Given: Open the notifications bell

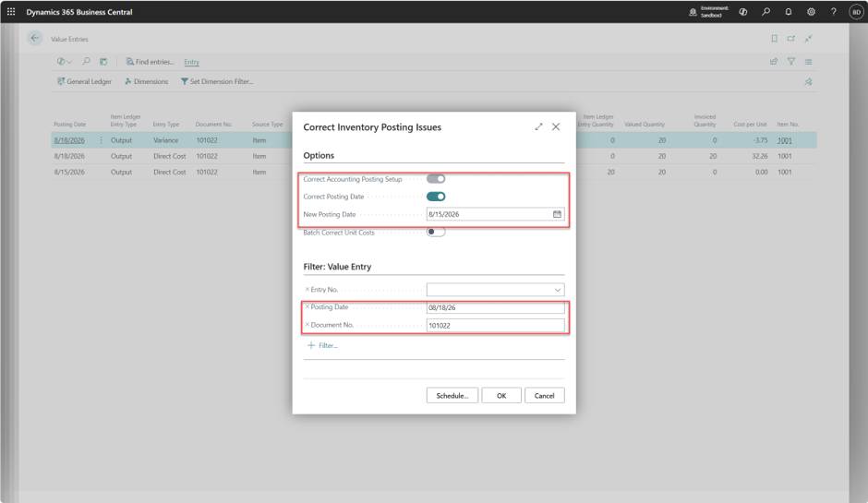Looking at the screenshot, I should click(789, 12).
